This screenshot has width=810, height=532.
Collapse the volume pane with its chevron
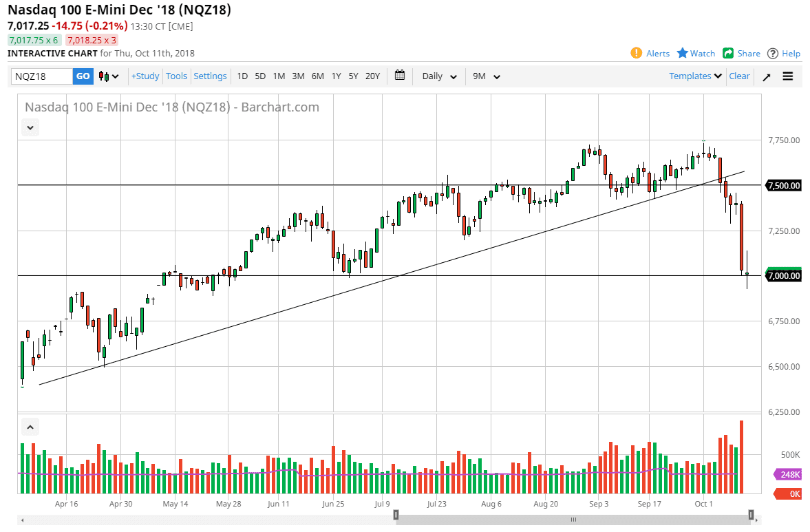[30, 427]
